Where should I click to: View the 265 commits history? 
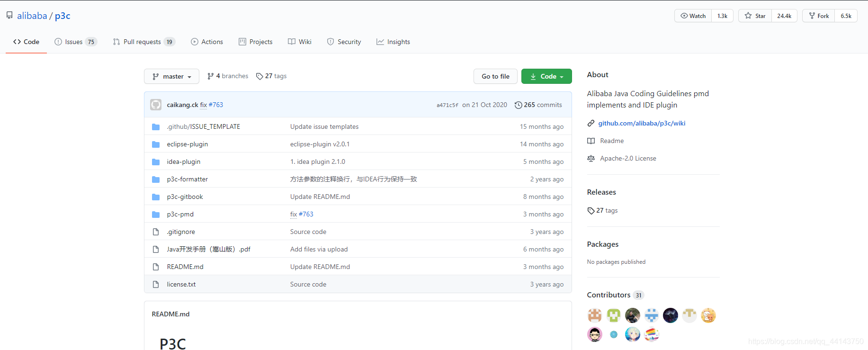538,105
